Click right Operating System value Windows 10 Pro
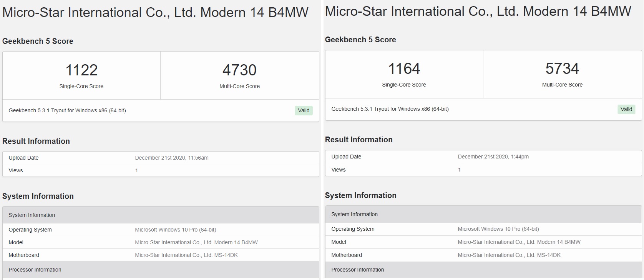Image resolution: width=644 pixels, height=280 pixels. 498,229
